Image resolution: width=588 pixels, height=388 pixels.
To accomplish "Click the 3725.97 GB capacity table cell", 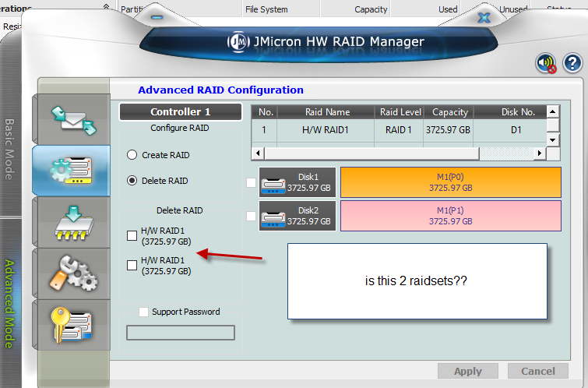I will (x=449, y=130).
